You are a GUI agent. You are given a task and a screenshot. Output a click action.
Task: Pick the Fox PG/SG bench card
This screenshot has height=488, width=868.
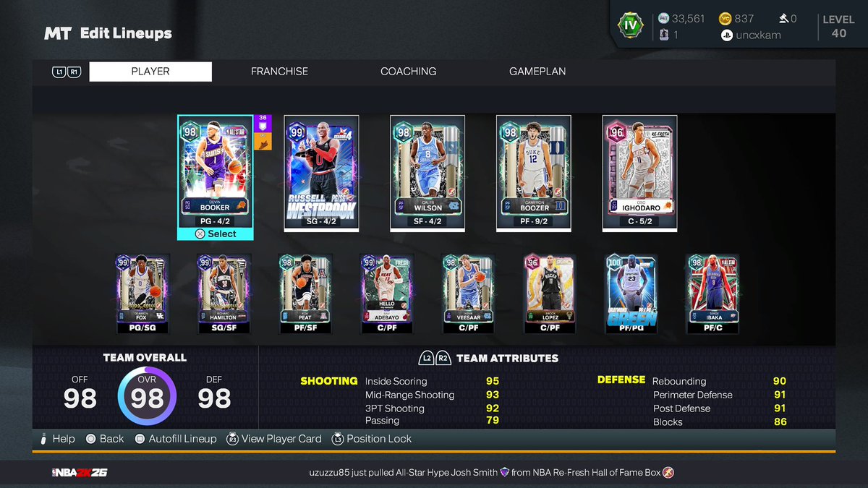pos(142,294)
